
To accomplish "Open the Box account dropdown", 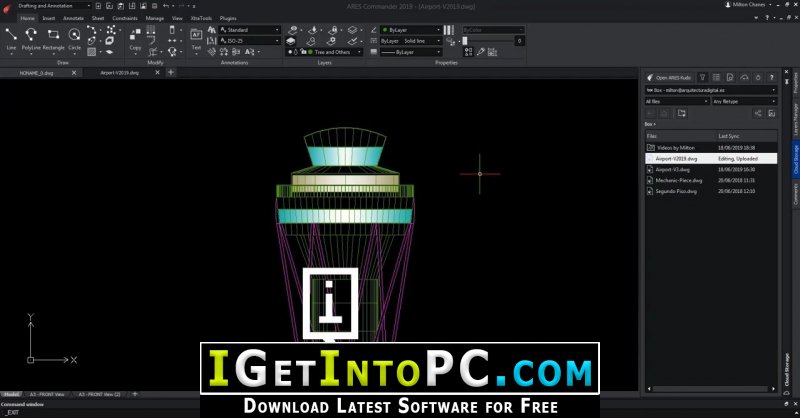I will [x=711, y=90].
